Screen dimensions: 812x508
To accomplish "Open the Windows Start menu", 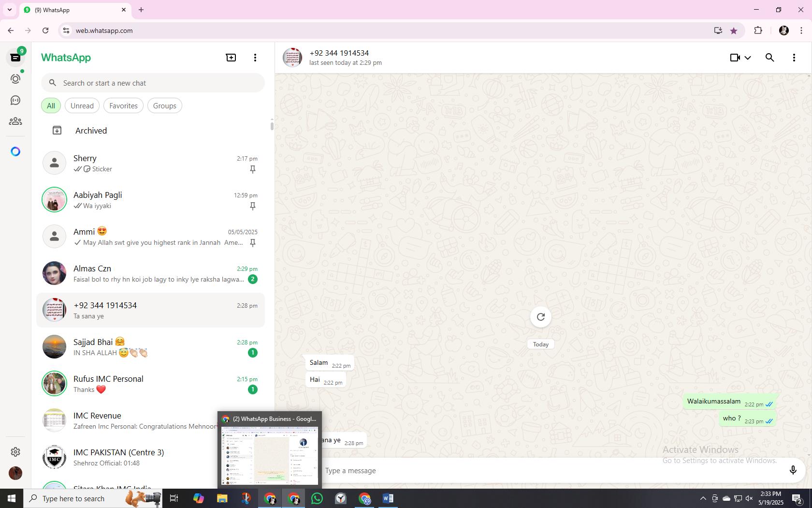I will pyautogui.click(x=12, y=498).
